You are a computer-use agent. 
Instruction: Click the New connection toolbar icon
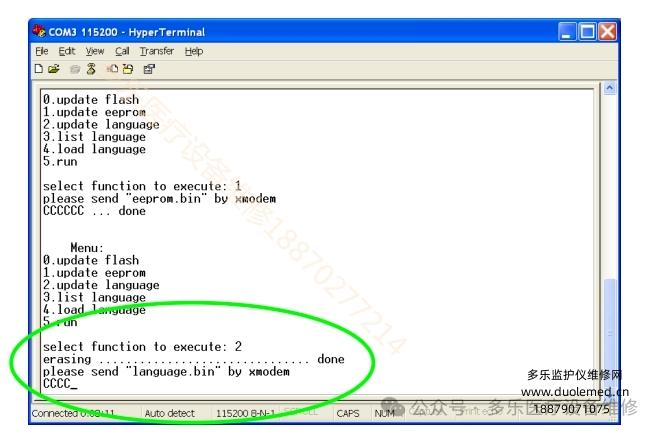pyautogui.click(x=38, y=69)
